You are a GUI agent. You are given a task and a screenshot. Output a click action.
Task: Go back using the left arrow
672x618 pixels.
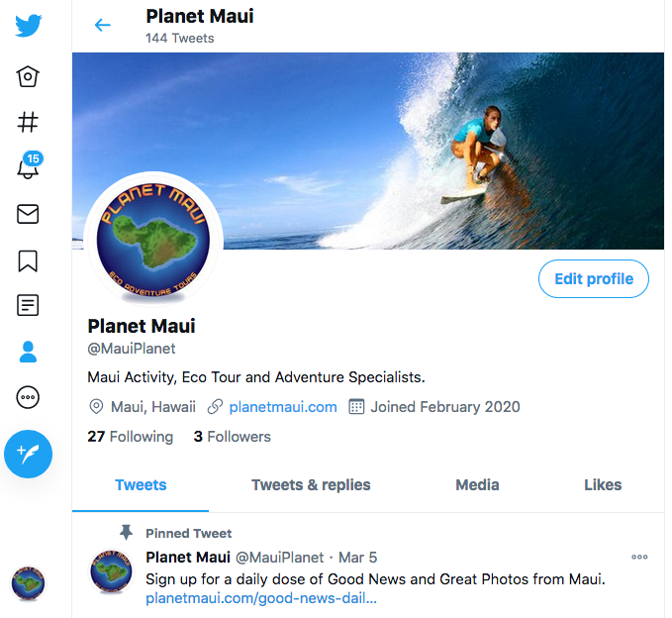pos(102,25)
